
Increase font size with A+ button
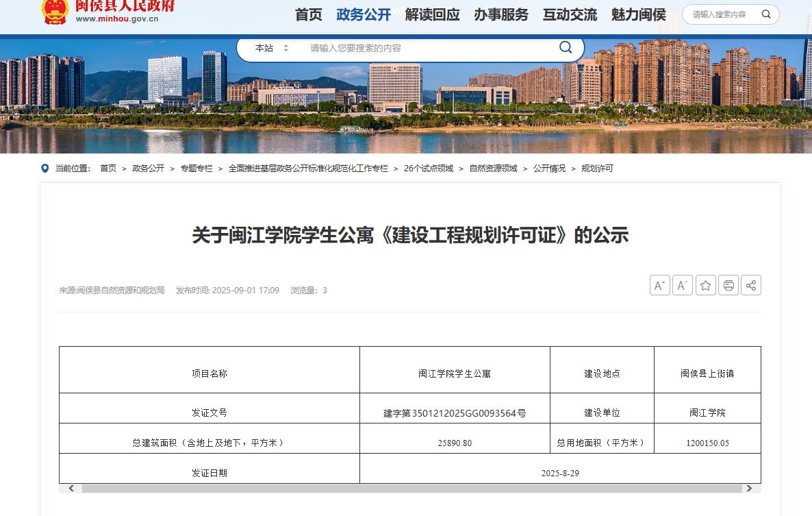[x=660, y=285]
